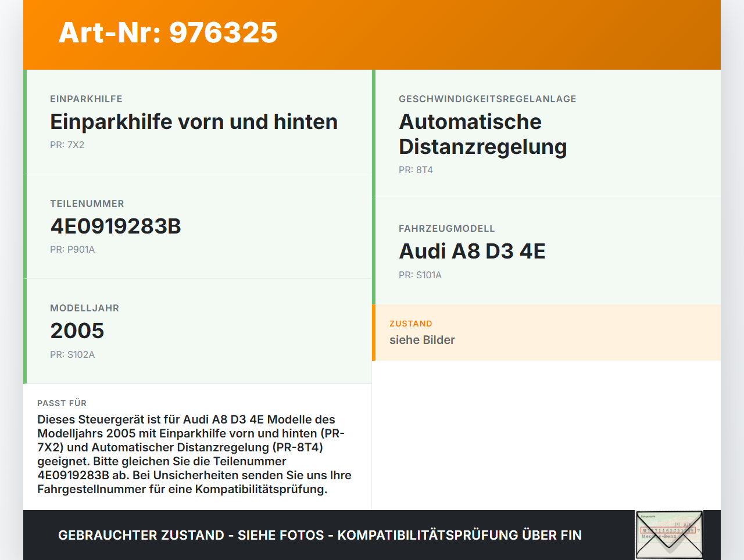This screenshot has height=560, width=744.
Task: Toggle the Zustand siehe Bilder entry
Action: [422, 340]
